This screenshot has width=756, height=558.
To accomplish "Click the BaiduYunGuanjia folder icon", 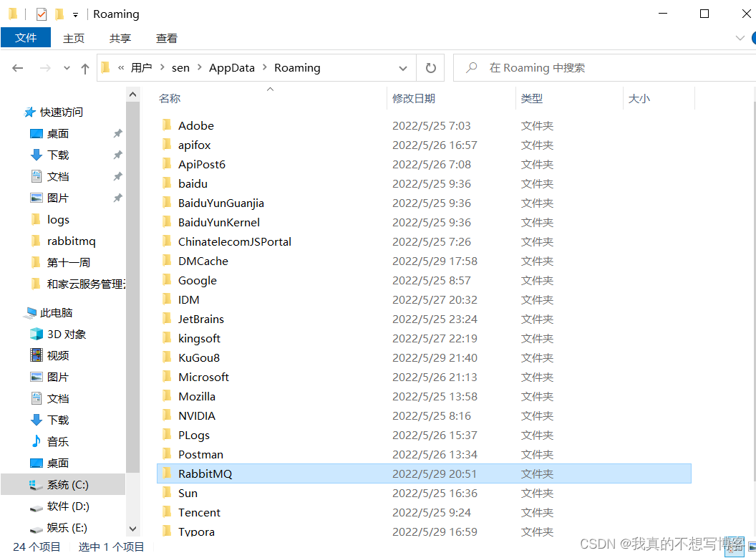I will (167, 202).
